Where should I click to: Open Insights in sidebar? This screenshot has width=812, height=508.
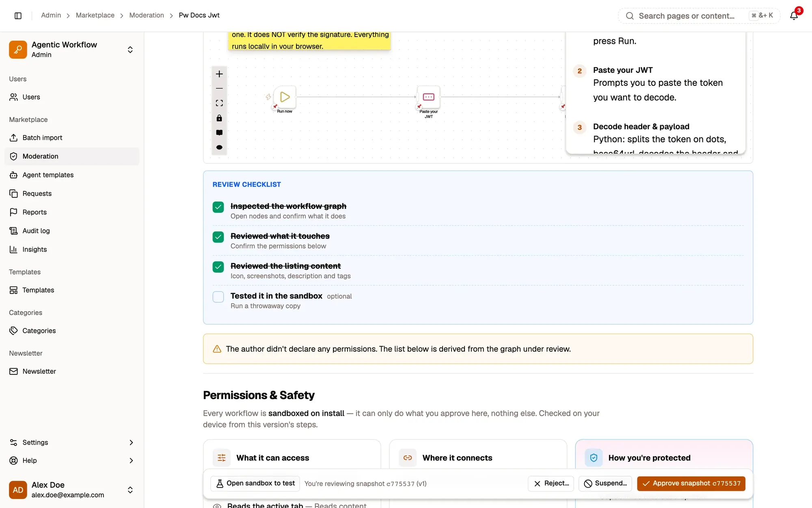tap(72, 250)
